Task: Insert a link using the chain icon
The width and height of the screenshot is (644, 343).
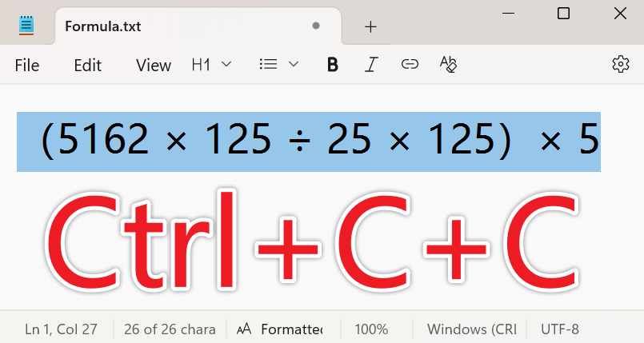Action: pyautogui.click(x=410, y=65)
